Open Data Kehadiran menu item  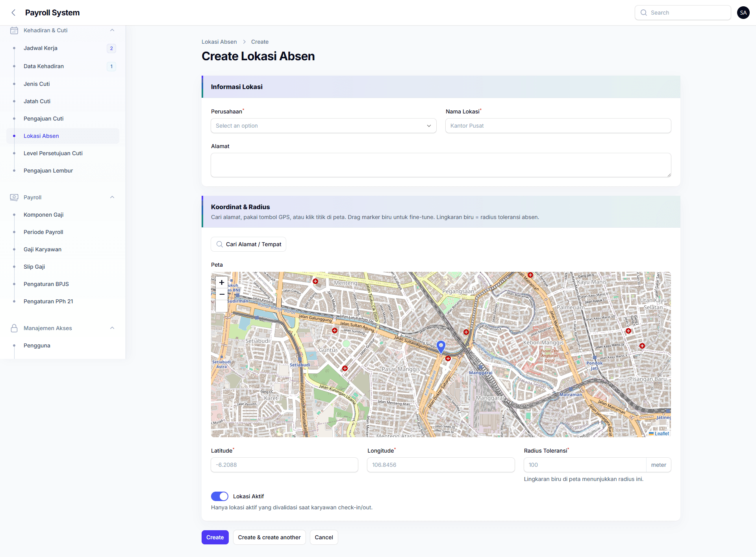click(x=63, y=66)
